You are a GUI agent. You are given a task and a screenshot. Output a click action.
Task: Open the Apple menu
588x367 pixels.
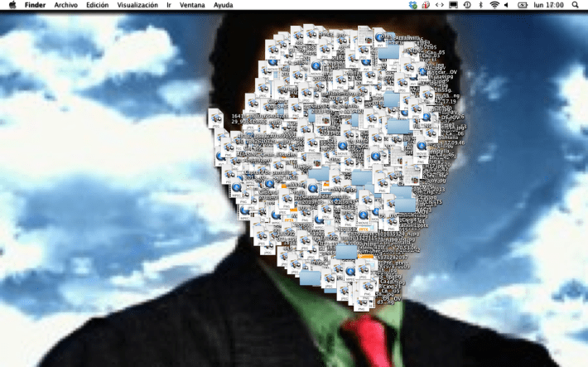12,5
